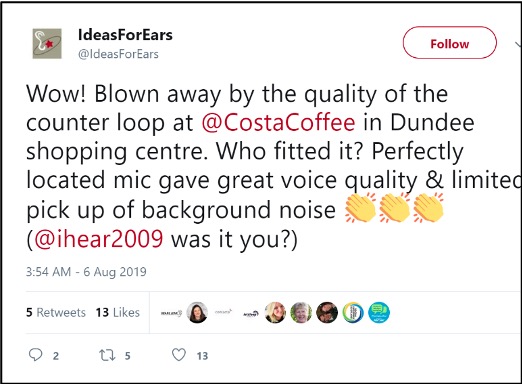Open the @IdeasForEars handle
The width and height of the screenshot is (522, 384).
[118, 54]
